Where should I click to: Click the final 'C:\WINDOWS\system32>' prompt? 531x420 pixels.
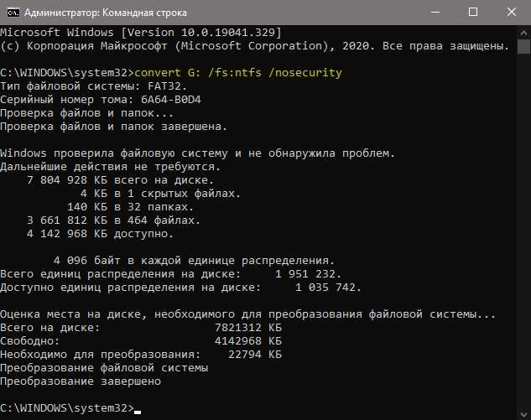(67, 408)
